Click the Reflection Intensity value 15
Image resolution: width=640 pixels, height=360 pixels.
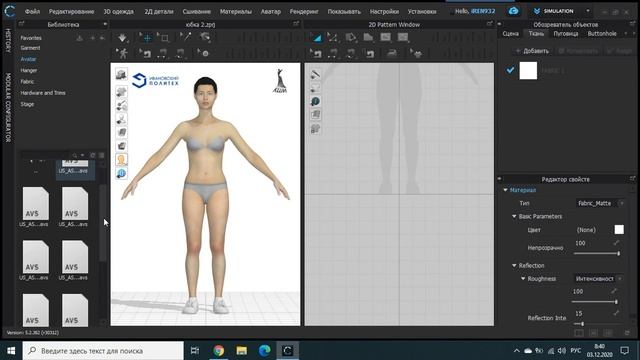(x=578, y=313)
